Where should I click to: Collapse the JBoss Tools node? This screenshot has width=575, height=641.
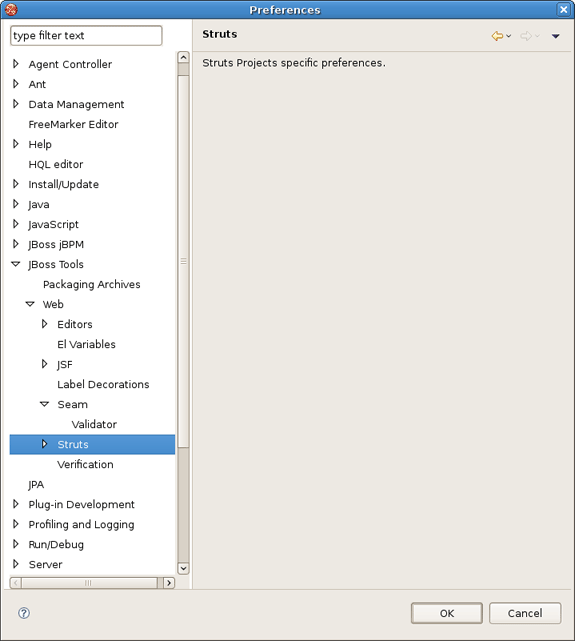coord(16,264)
